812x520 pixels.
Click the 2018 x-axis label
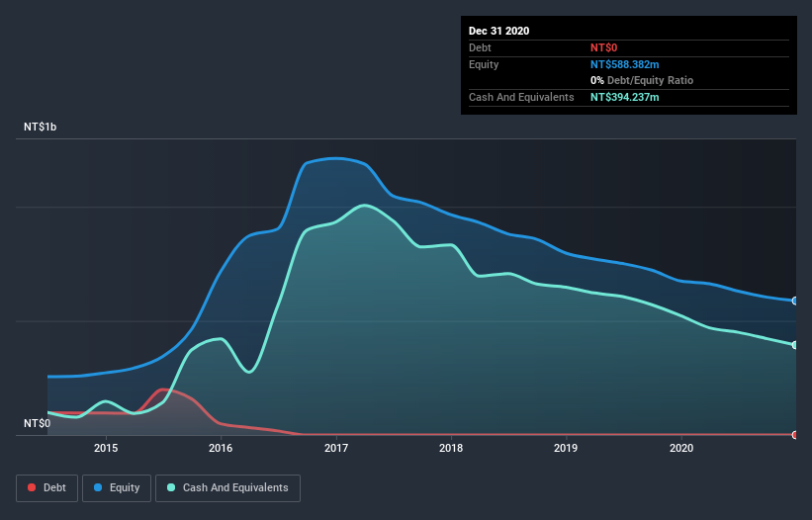click(451, 448)
